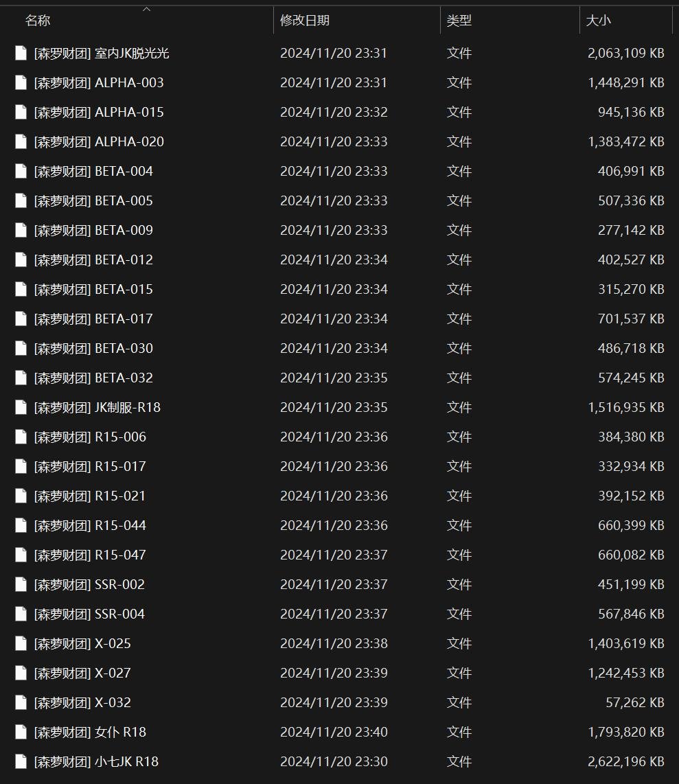679x784 pixels.
Task: Select the file icon for X-025
Action: pyautogui.click(x=21, y=643)
